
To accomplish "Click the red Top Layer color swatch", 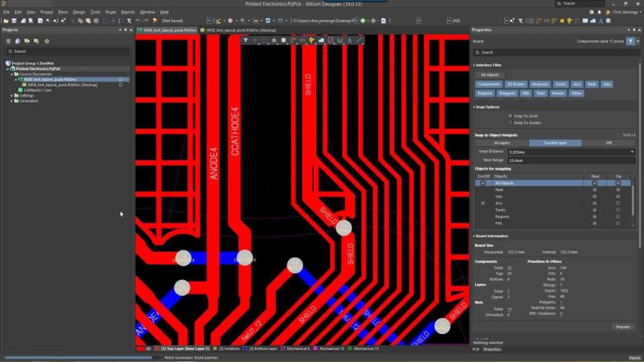I will (157, 349).
